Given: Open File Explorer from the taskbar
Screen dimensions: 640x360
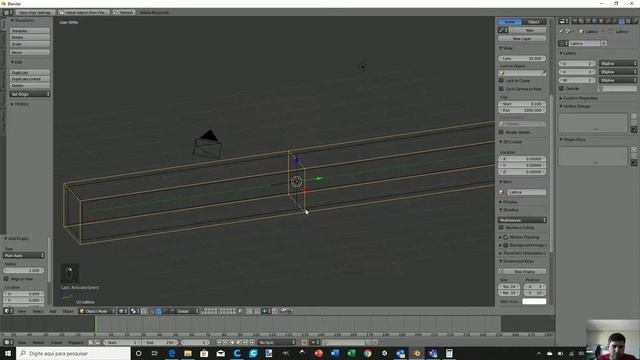Looking at the screenshot, I should tap(188, 353).
